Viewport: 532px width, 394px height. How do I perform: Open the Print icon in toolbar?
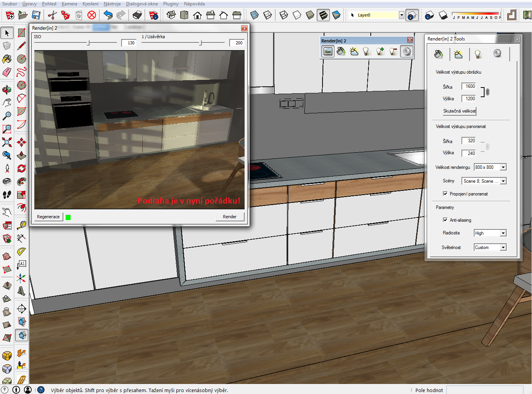click(x=137, y=15)
